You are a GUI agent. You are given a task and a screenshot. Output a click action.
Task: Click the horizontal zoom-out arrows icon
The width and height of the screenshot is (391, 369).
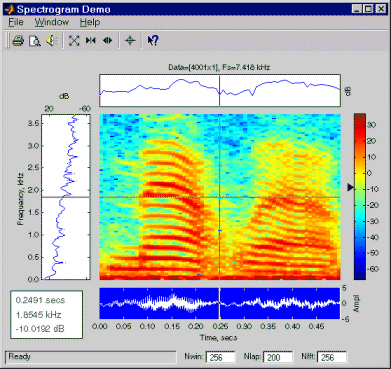tap(107, 41)
